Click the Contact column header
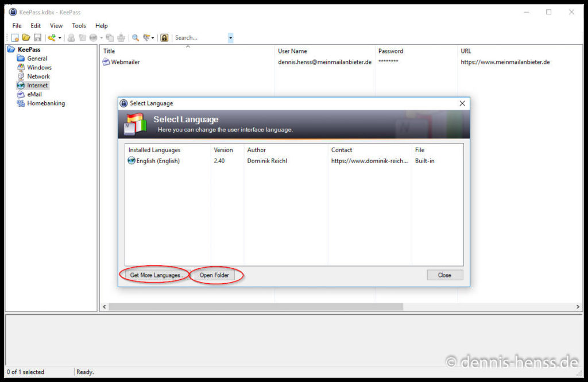The width and height of the screenshot is (588, 382). tap(370, 150)
